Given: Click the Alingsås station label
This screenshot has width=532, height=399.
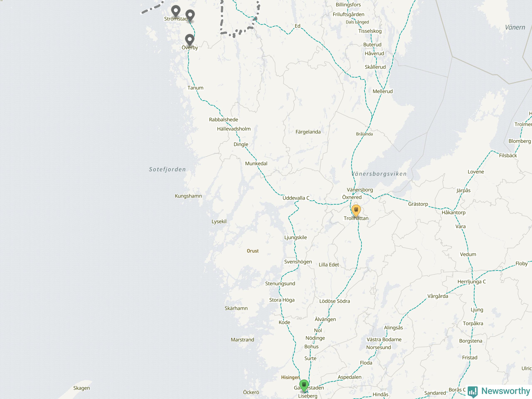Looking at the screenshot, I should point(393,328).
